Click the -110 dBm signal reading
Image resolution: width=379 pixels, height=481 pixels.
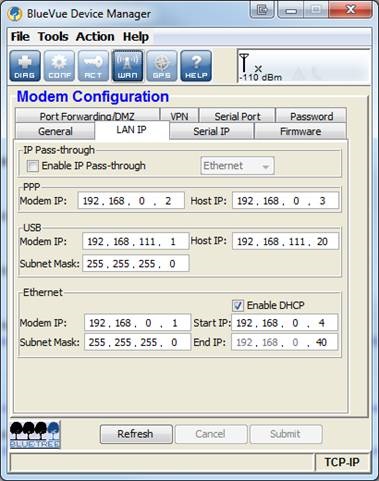click(x=261, y=77)
